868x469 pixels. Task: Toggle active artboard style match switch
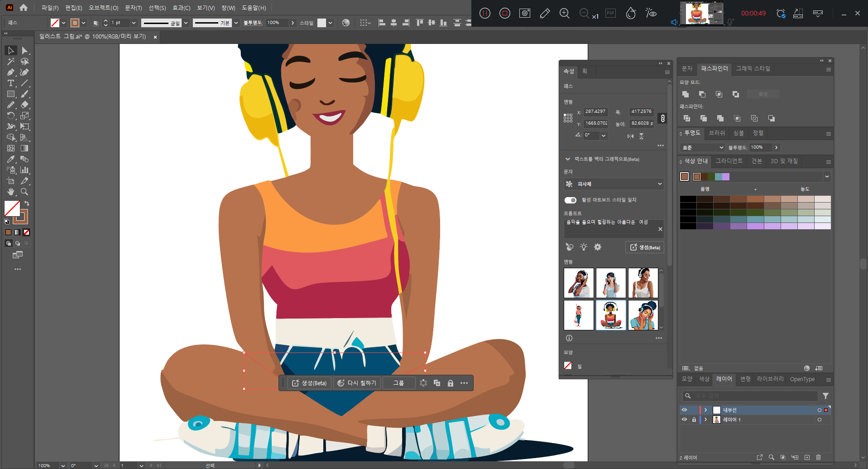pyautogui.click(x=571, y=200)
